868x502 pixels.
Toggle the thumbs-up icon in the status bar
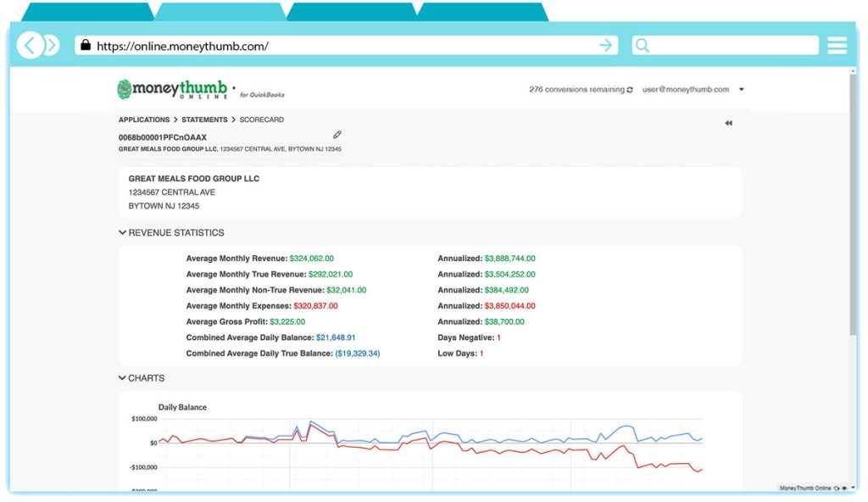(x=837, y=488)
